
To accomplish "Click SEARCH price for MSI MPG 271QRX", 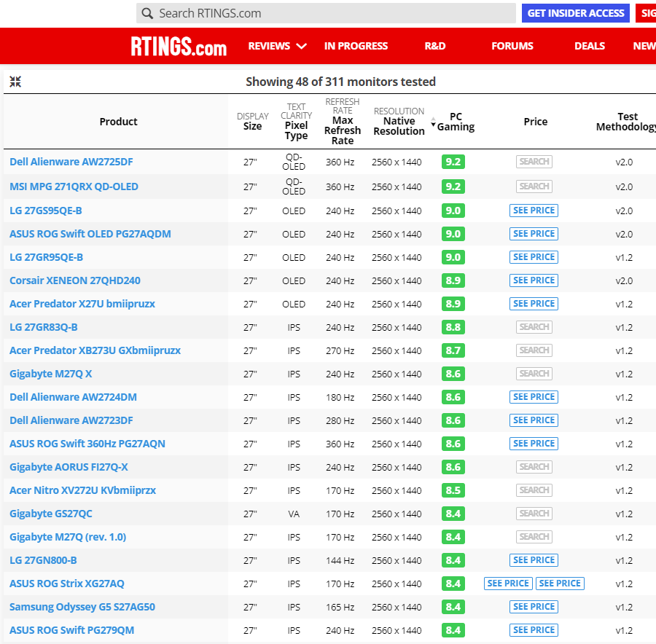I will (534, 186).
